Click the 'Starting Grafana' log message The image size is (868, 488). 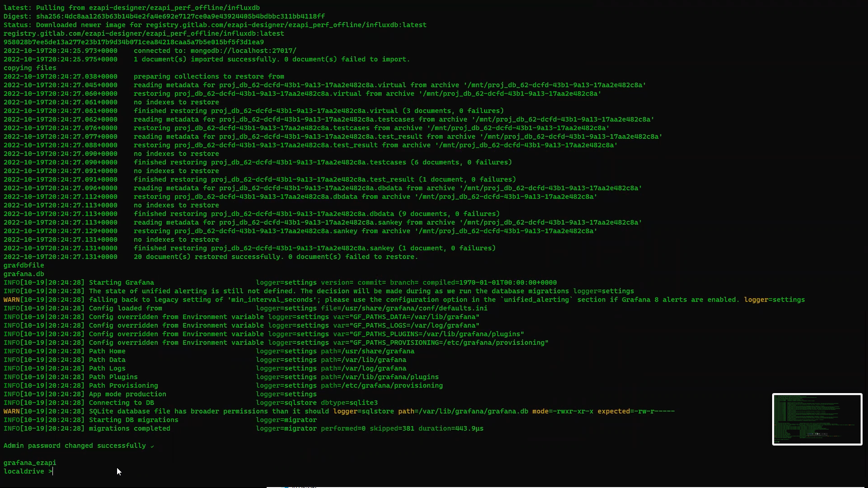point(121,282)
